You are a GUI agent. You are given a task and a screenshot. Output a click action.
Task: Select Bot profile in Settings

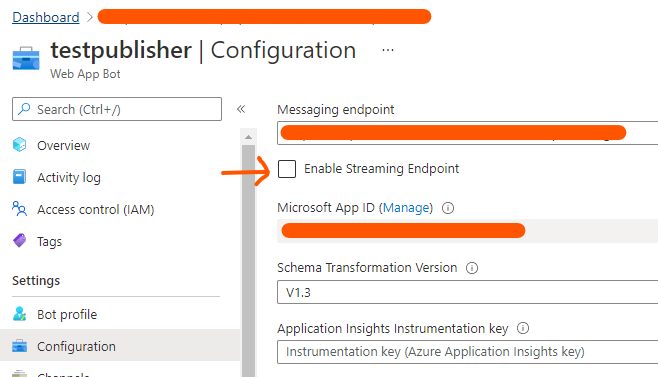pyautogui.click(x=67, y=314)
